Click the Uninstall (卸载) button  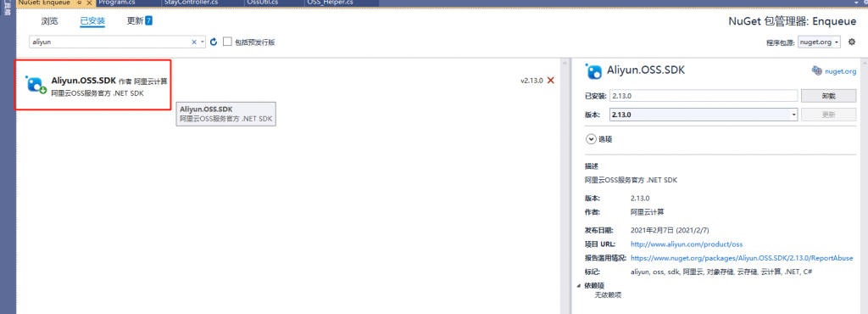828,96
